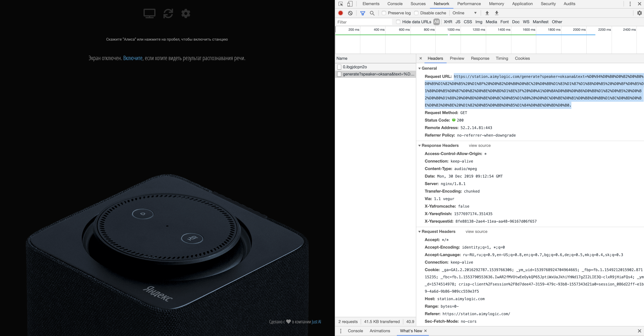Open the drawer three-dot menu
644x336 pixels.
[x=341, y=331]
